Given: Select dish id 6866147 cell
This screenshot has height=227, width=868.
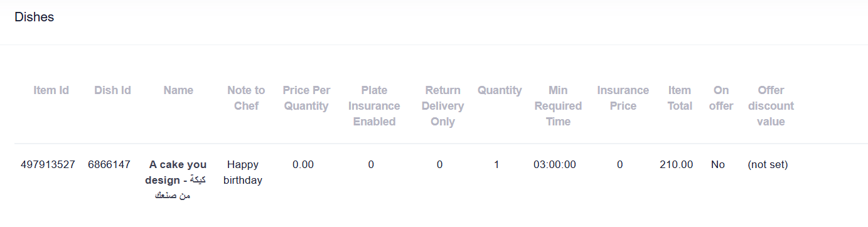Looking at the screenshot, I should click(x=109, y=165).
